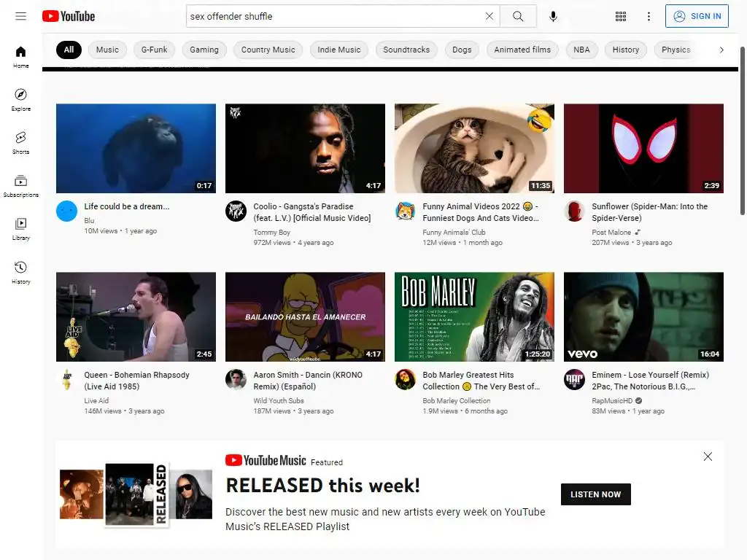Open Queen Bohemian Rhapsody title link
Viewport: 747px width, 560px height.
point(136,381)
